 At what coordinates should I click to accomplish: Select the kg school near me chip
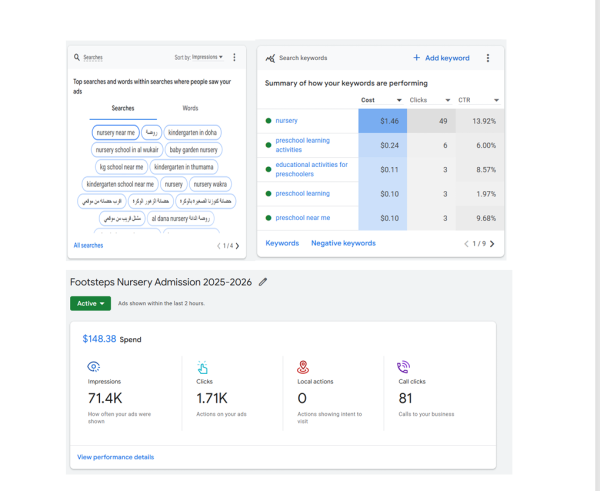pos(121,167)
